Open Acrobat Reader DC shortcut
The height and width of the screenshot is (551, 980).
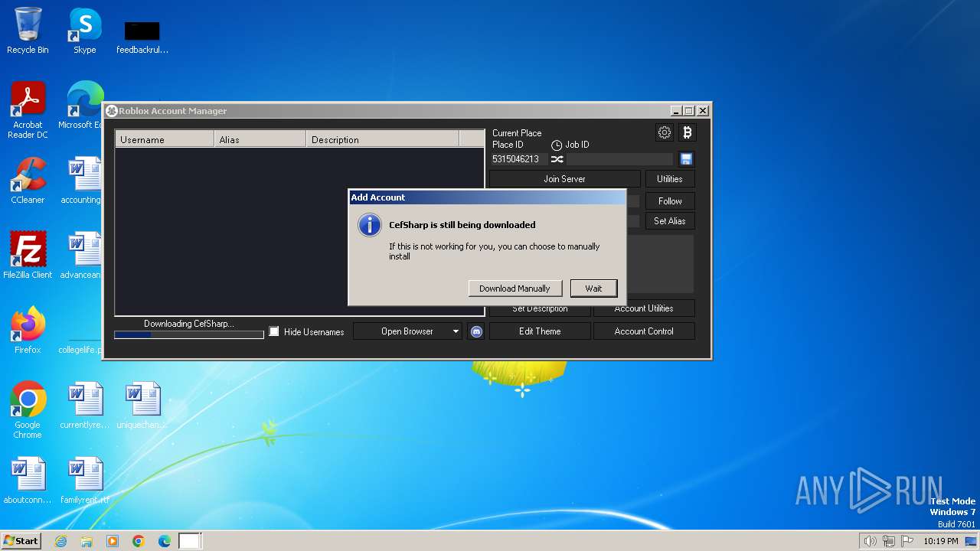point(28,110)
